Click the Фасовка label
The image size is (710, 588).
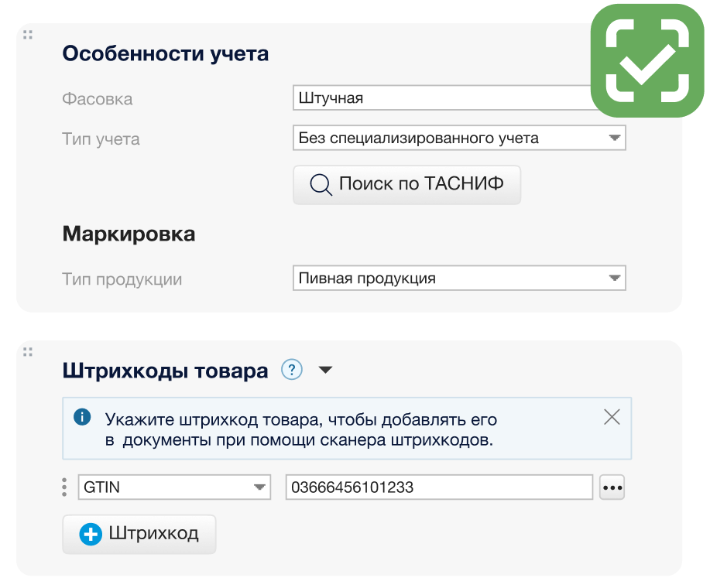(x=98, y=99)
